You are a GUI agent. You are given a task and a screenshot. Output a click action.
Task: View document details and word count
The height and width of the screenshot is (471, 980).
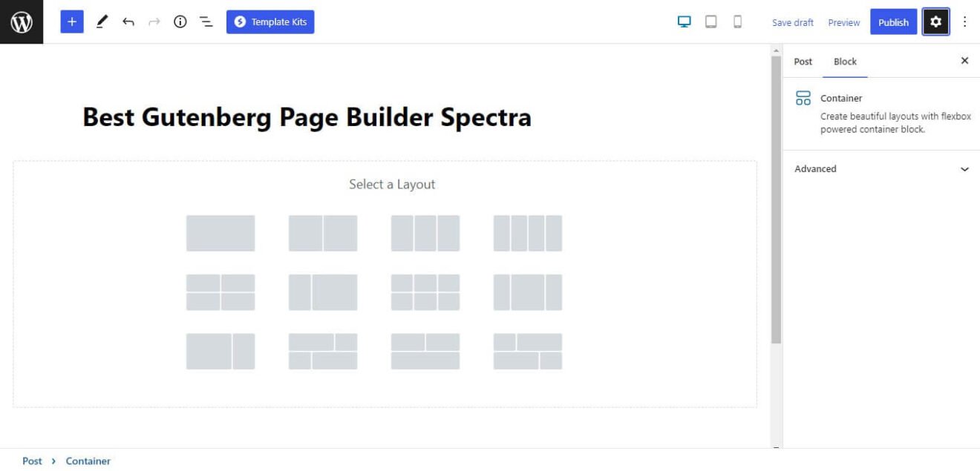[178, 22]
